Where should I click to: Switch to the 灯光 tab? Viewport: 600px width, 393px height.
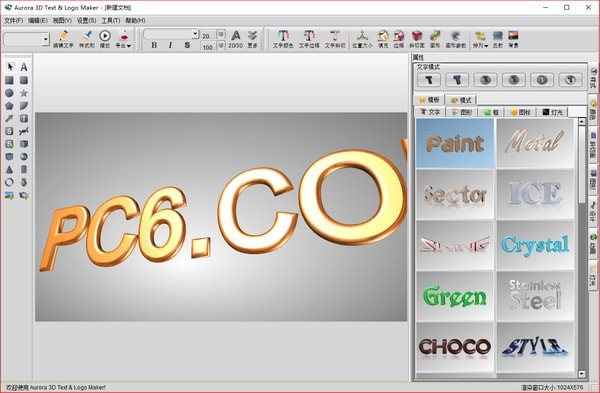click(x=553, y=112)
